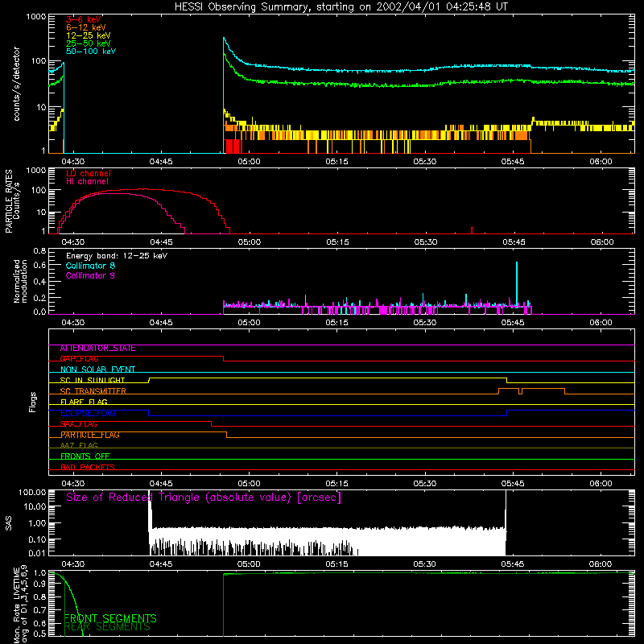Click the SAA_FLAG label
Image resolution: width=644 pixels, height=644 pixels.
click(x=79, y=424)
